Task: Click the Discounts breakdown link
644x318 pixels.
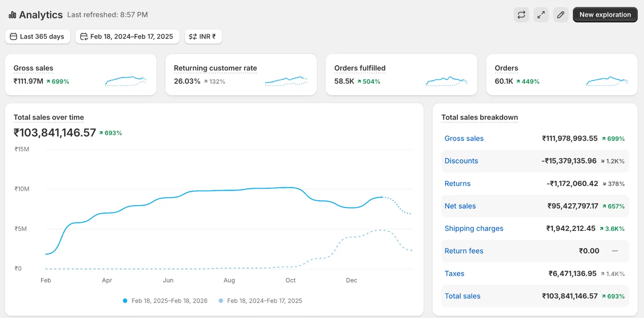Action: point(461,161)
